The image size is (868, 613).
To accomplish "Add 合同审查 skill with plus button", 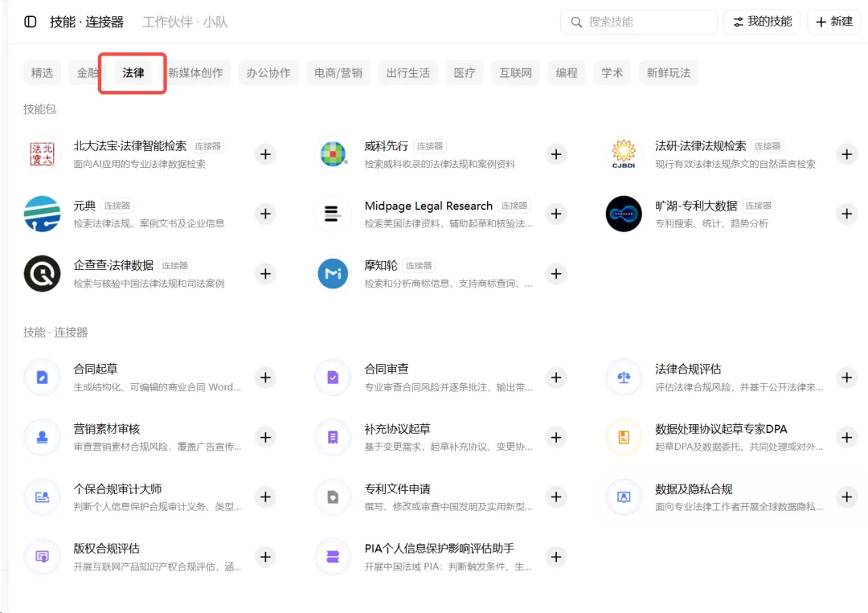I will coord(556,378).
